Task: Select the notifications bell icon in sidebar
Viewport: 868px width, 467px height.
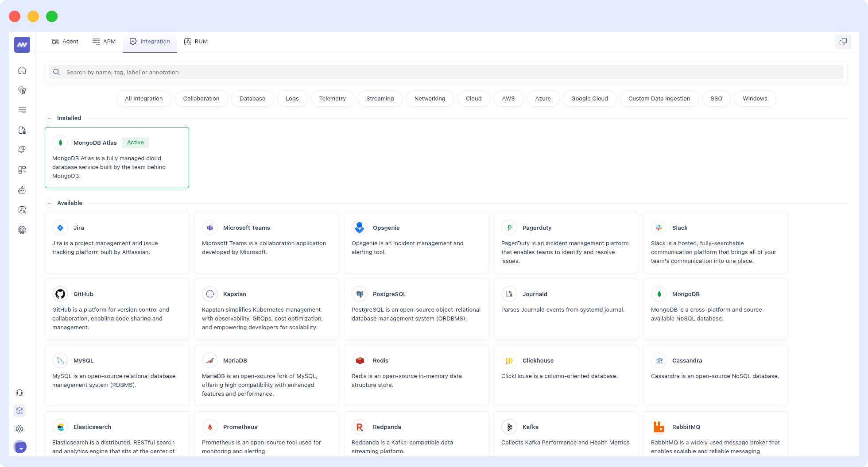Action: [x=21, y=149]
